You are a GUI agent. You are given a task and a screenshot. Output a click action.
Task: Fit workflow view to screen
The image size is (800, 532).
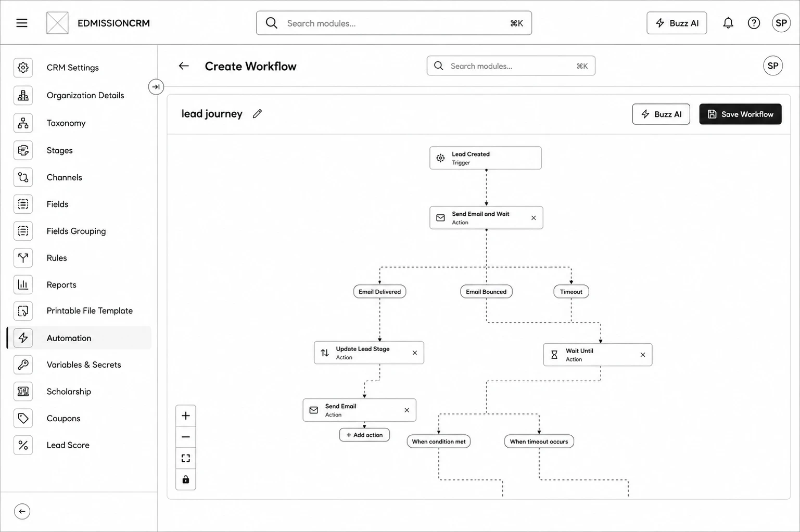(x=186, y=458)
